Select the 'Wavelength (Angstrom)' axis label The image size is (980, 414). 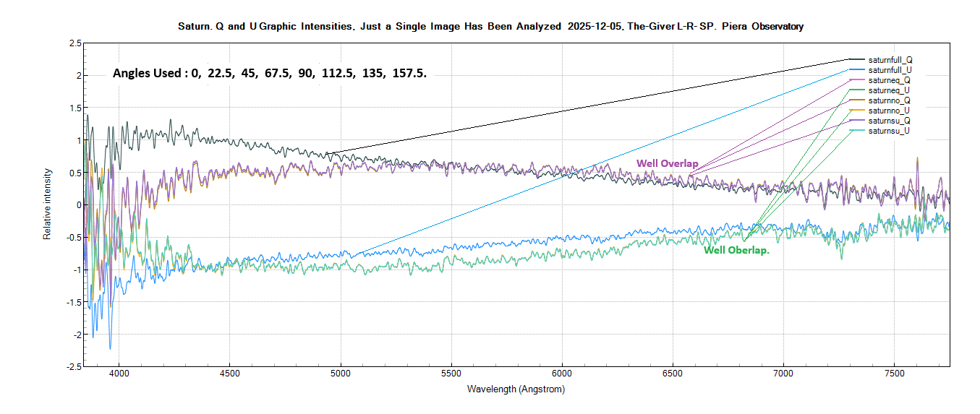pos(516,389)
